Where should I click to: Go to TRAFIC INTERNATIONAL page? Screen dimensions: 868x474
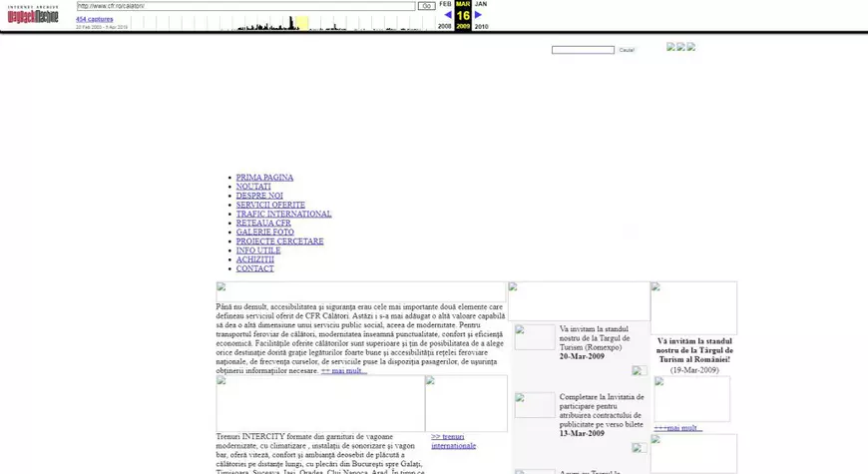pyautogui.click(x=283, y=214)
